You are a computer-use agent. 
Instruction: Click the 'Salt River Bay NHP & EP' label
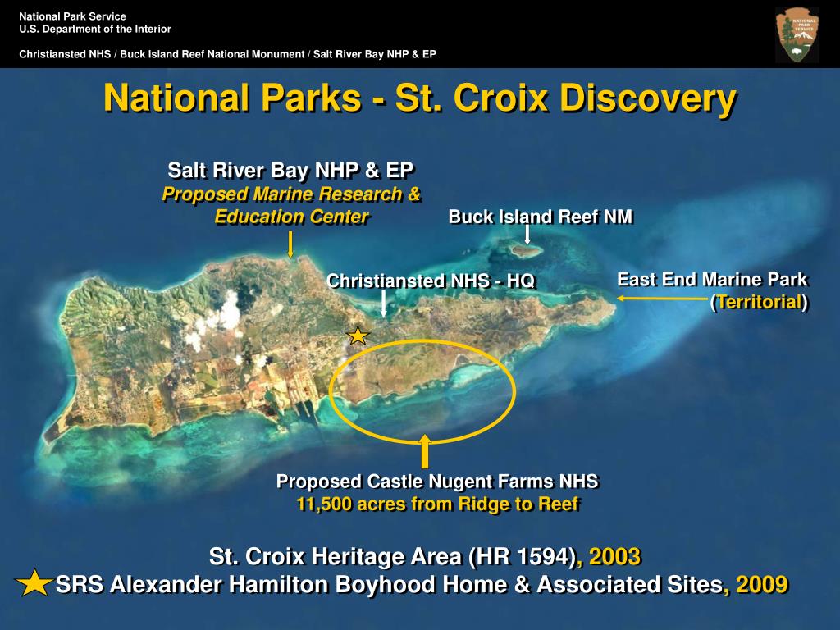290,170
